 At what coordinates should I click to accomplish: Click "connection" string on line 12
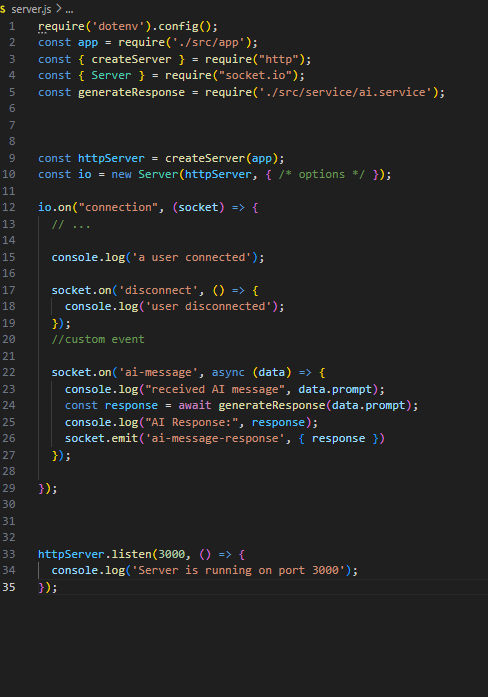(118, 207)
